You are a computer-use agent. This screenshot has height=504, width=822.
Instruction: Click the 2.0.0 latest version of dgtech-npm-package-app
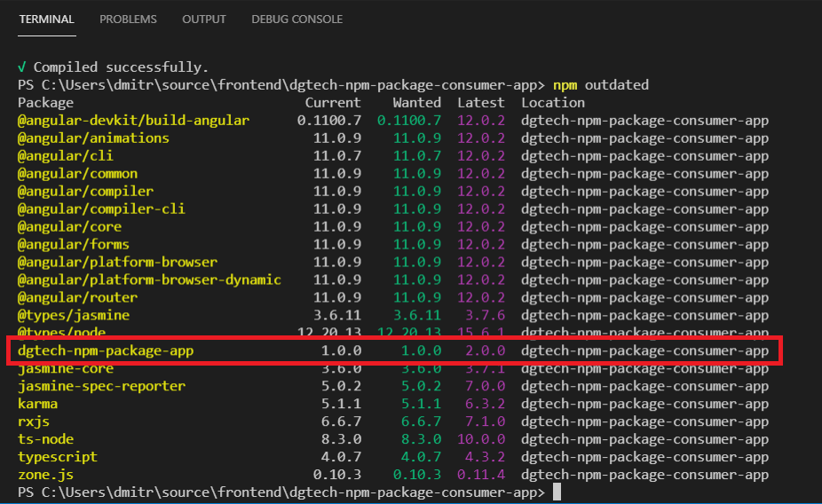tap(485, 350)
